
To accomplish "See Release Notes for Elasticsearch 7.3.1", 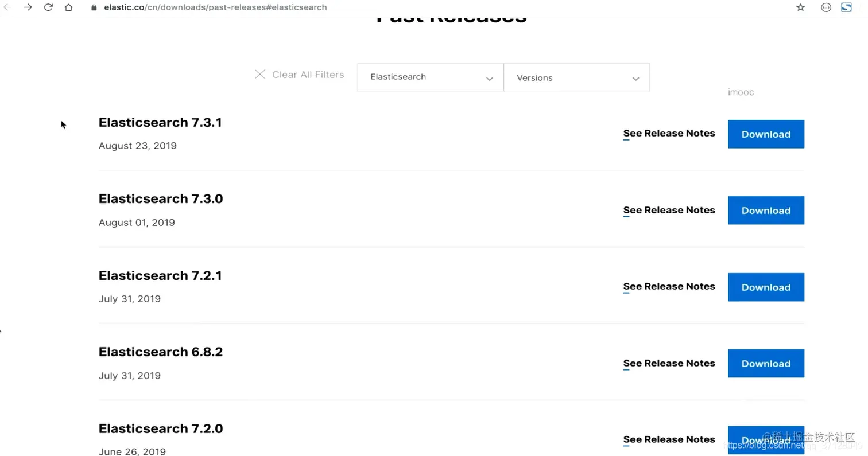I will pos(669,134).
